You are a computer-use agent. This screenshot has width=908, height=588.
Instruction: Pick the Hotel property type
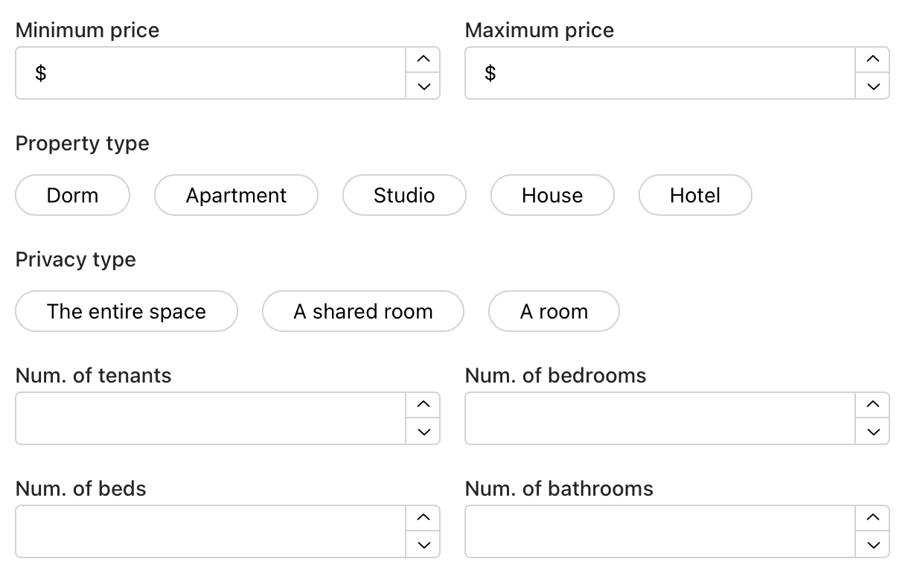[x=695, y=195]
